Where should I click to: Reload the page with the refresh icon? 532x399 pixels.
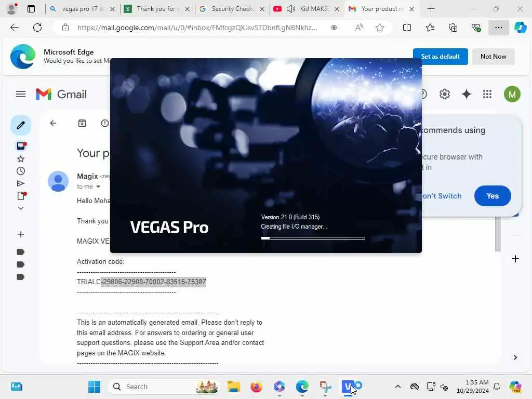[37, 28]
